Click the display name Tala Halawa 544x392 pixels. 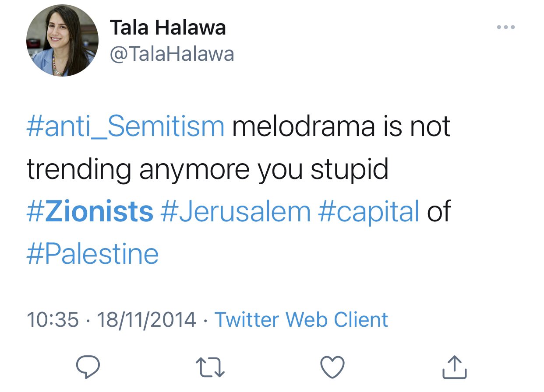pos(168,28)
